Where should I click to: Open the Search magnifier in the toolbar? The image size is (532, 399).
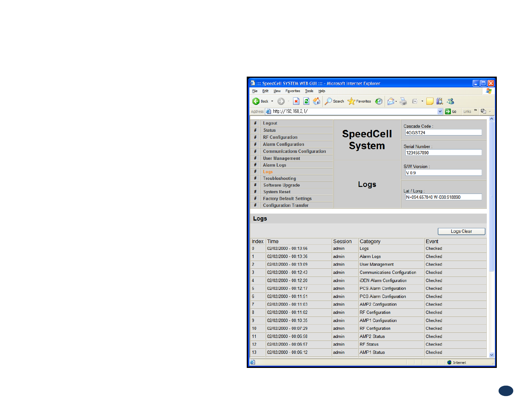[334, 101]
